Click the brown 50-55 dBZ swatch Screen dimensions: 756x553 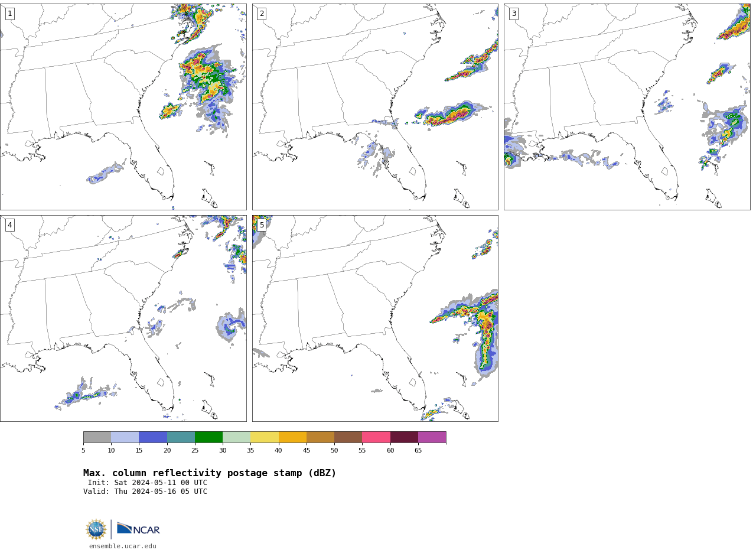(348, 437)
